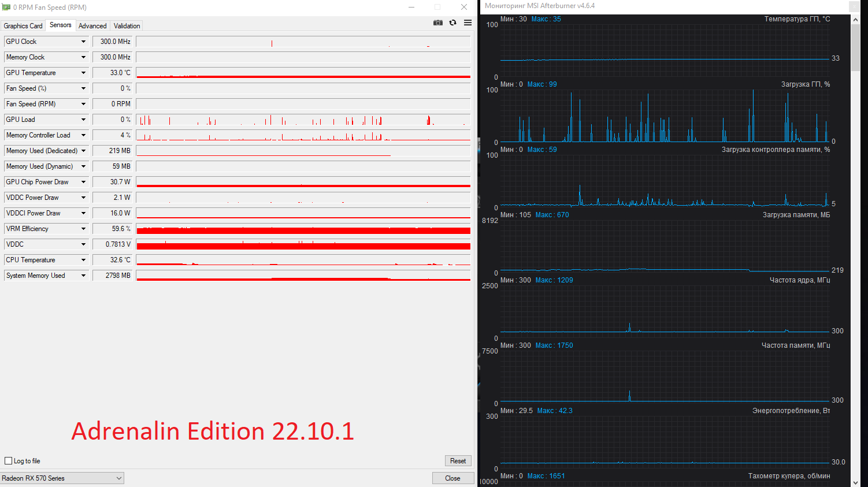Image resolution: width=868 pixels, height=487 pixels.
Task: Click the GPU-Z refresh sensors icon
Action: point(453,23)
